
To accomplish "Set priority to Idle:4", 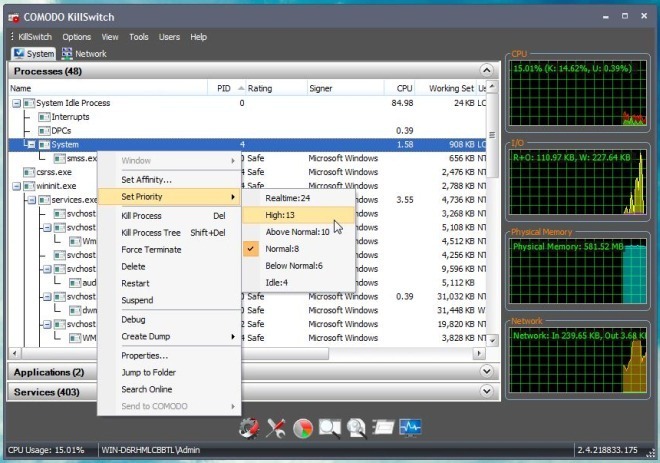I will tap(298, 282).
